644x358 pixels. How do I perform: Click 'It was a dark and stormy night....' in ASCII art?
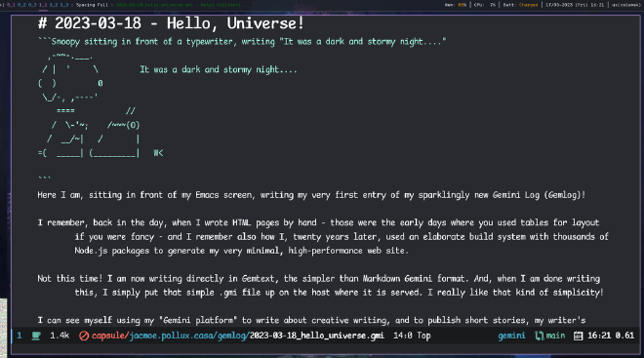[x=219, y=70]
